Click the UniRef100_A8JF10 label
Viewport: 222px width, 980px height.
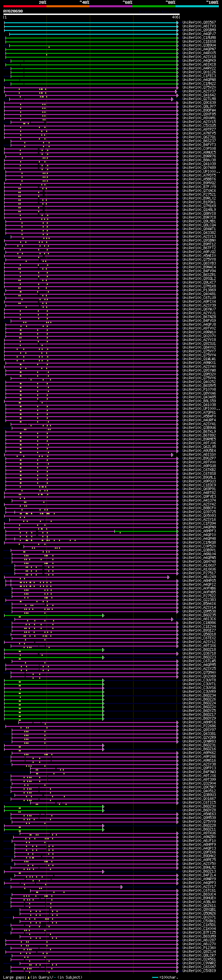point(199,841)
